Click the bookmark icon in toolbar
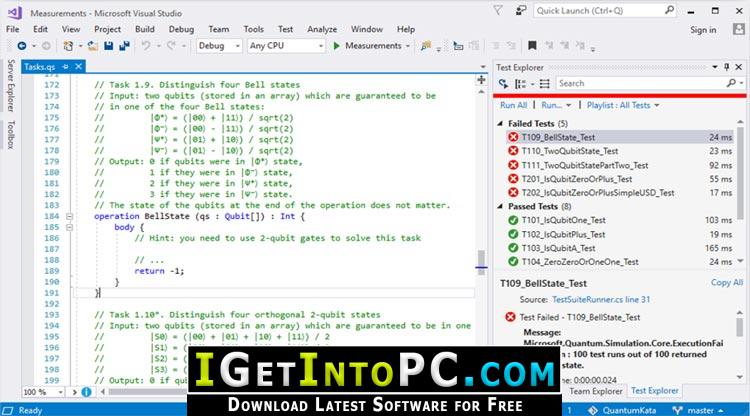 click(532, 46)
